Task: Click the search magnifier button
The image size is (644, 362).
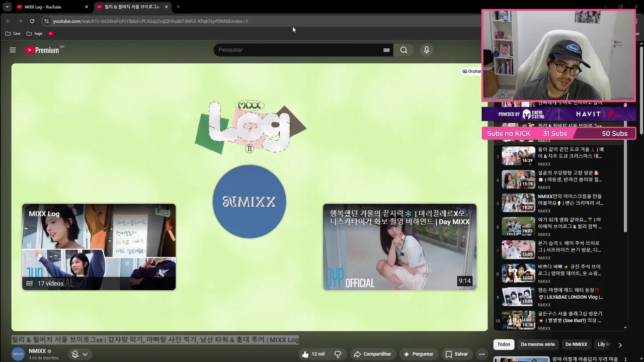Action: pos(404,50)
